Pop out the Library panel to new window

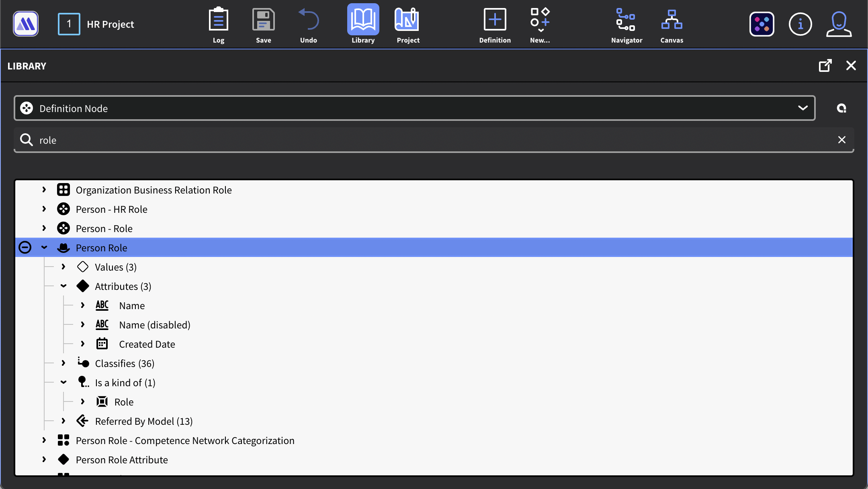[x=825, y=65]
